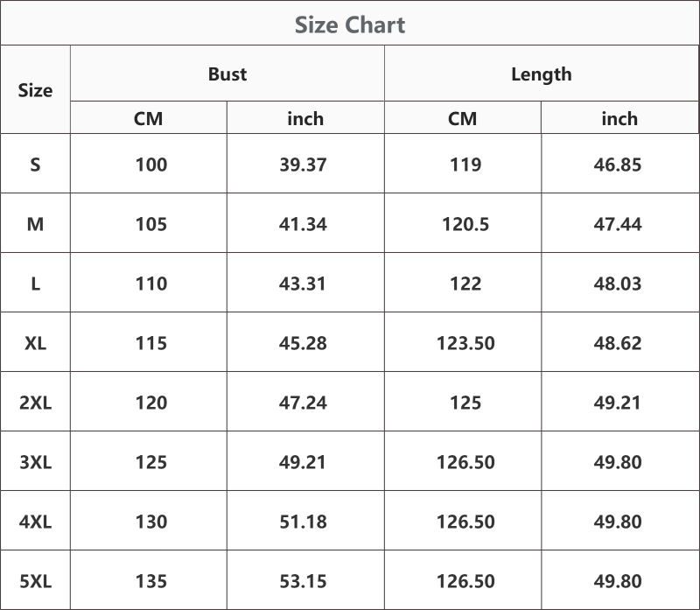This screenshot has width=700, height=610.
Task: Select the Bust column header
Action: [x=227, y=74]
